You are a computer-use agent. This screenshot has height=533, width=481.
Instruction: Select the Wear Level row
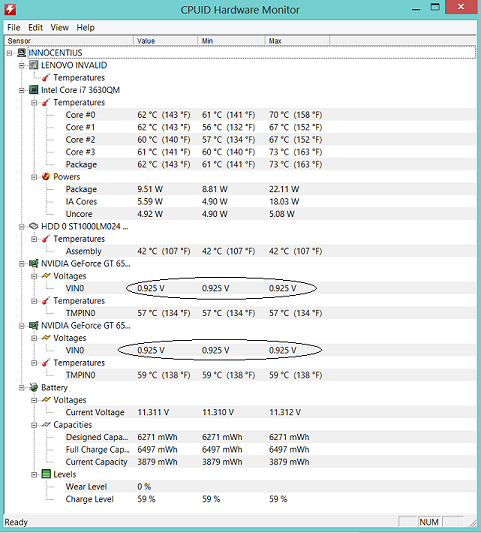(270, 487)
